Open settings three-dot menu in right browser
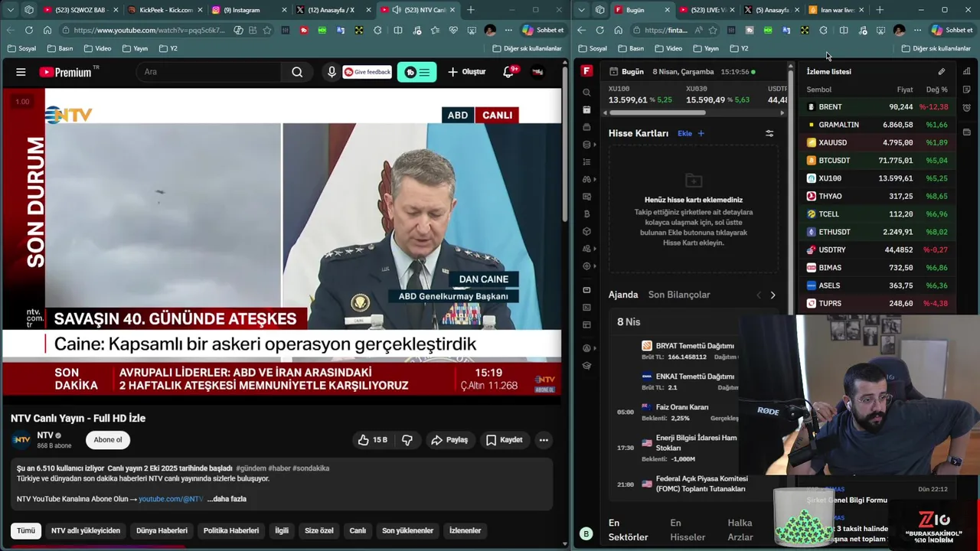The width and height of the screenshot is (980, 551). click(x=917, y=30)
